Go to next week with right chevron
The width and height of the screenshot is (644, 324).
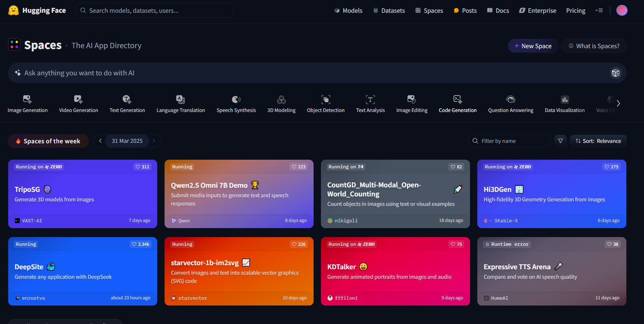154,141
